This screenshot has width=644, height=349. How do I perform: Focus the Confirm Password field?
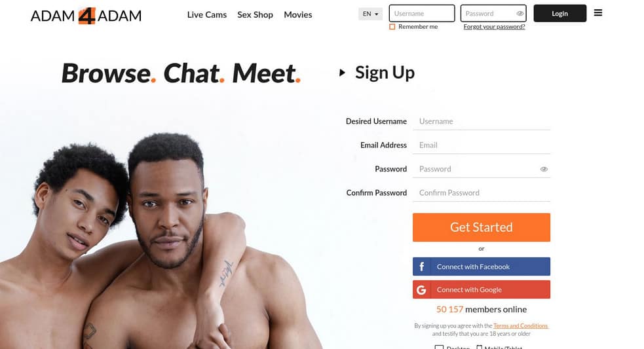[x=482, y=193]
